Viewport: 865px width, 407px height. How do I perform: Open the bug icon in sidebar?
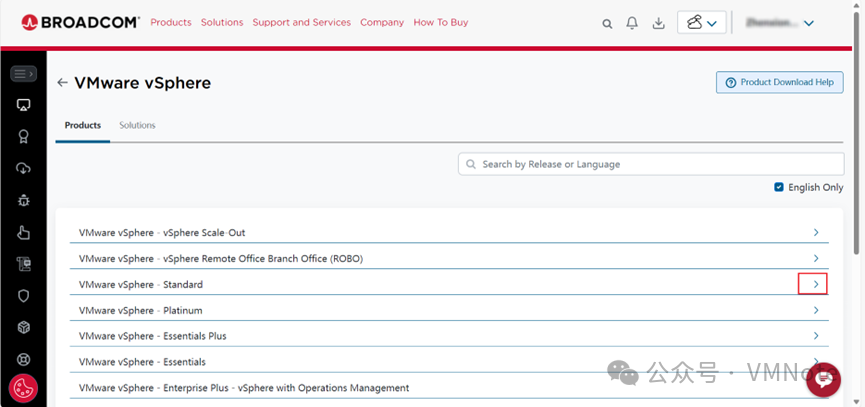click(23, 200)
